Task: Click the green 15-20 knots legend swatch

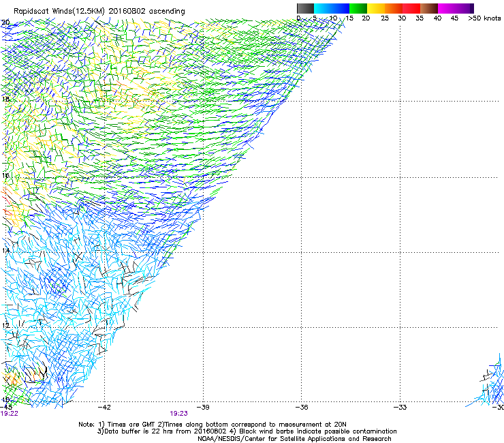Action: [358, 8]
